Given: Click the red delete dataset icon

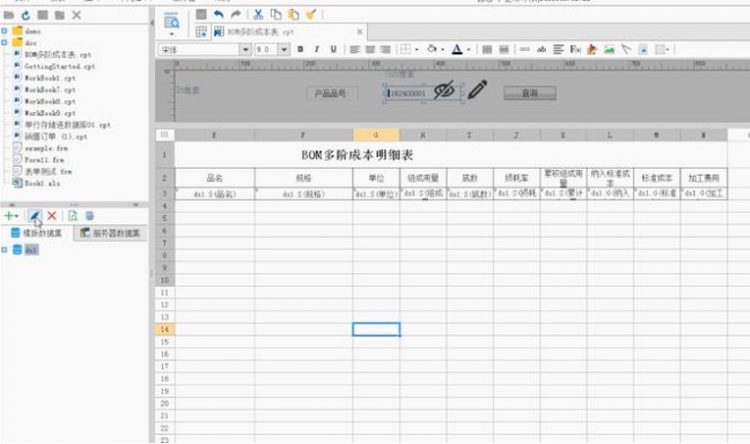Looking at the screenshot, I should pyautogui.click(x=52, y=216).
